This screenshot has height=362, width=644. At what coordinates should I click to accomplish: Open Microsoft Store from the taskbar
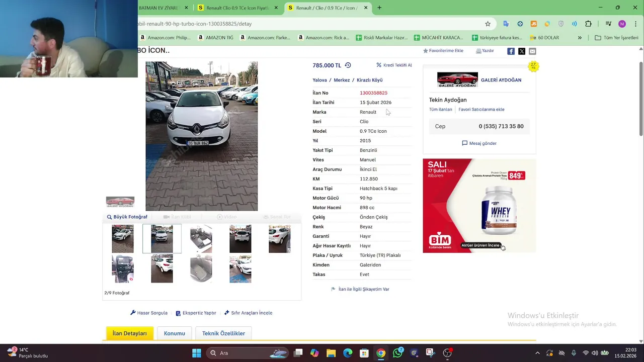[x=364, y=353]
